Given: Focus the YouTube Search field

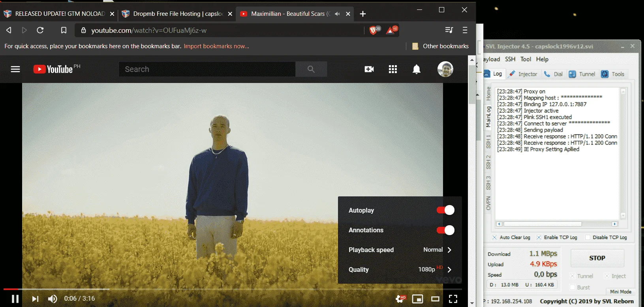Looking at the screenshot, I should (x=207, y=69).
